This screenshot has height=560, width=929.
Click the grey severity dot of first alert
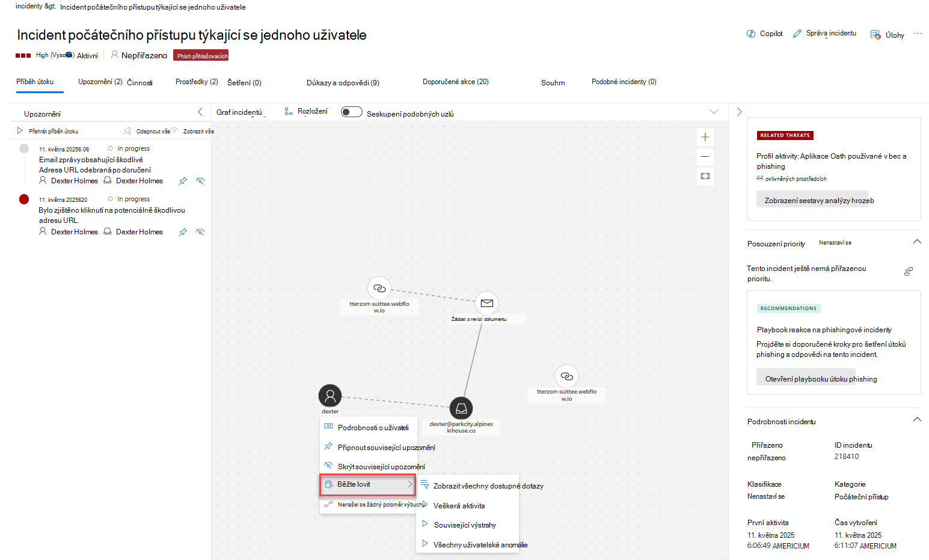pos(24,148)
